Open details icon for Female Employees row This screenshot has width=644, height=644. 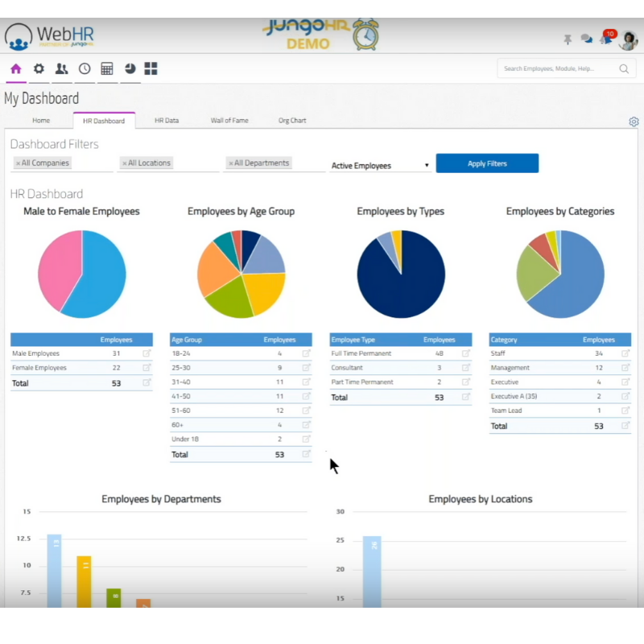point(147,368)
